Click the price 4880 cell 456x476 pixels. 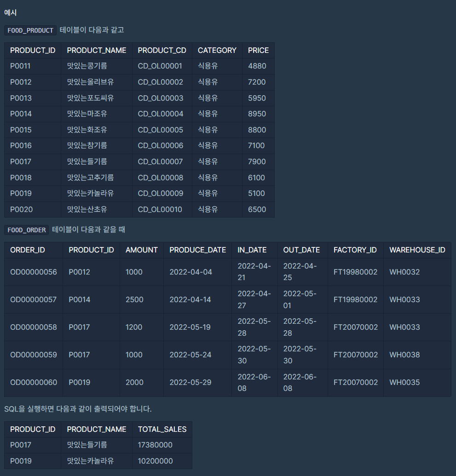pyautogui.click(x=257, y=66)
